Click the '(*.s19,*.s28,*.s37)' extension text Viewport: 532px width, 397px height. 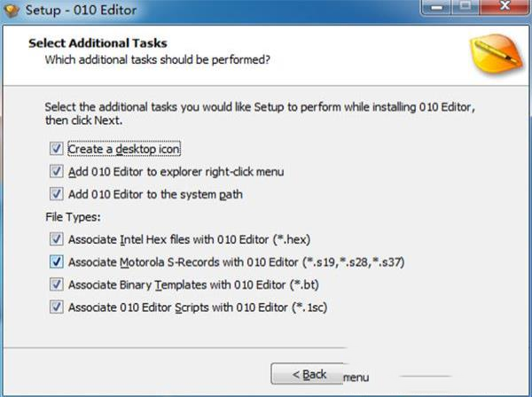[355, 262]
